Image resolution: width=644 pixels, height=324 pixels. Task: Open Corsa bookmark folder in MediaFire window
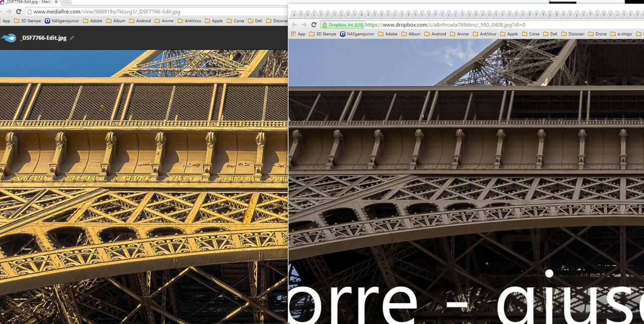235,21
